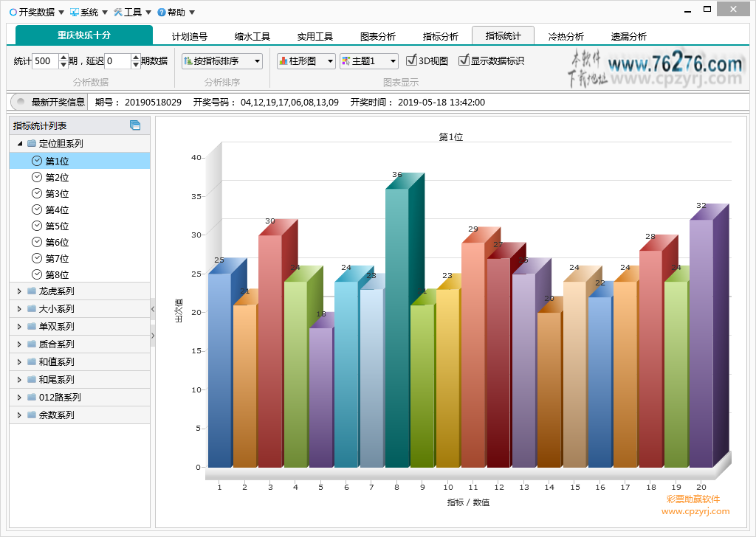The height and width of the screenshot is (537, 756).
Task: Increase the 统计 period count stepper
Action: click(63, 58)
